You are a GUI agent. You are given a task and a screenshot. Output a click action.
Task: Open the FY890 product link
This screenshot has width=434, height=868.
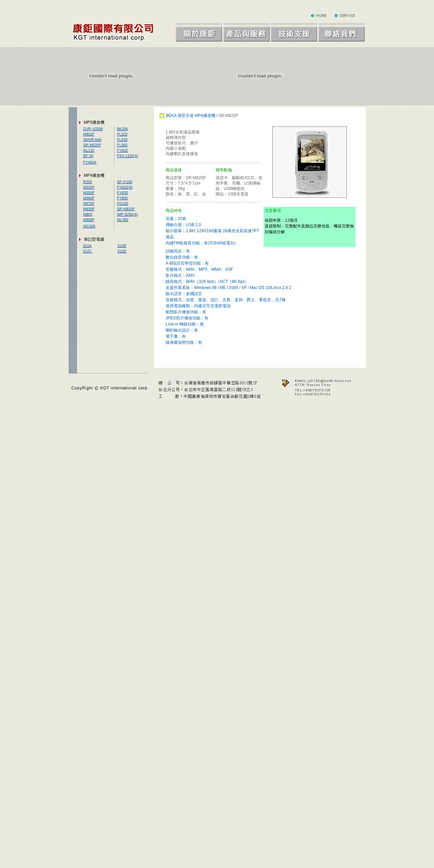[x=122, y=198]
